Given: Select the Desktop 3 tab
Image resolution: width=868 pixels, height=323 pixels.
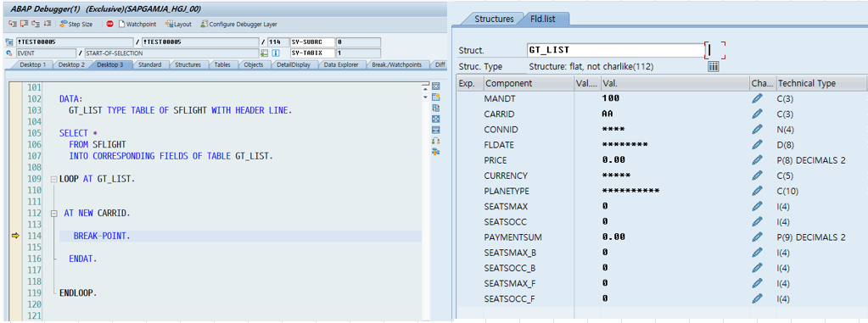Looking at the screenshot, I should tap(109, 64).
